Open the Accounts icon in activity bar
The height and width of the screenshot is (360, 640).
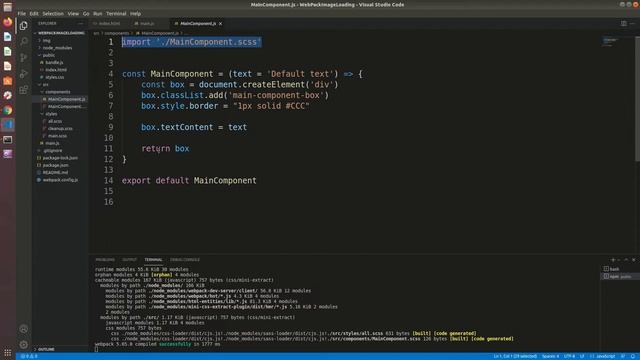click(24, 329)
